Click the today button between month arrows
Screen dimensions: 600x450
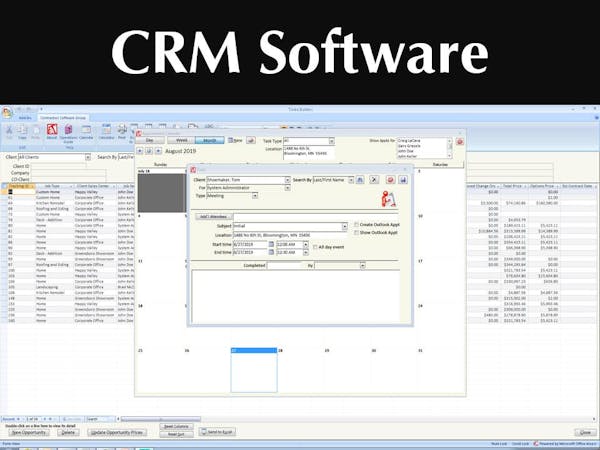click(x=149, y=151)
